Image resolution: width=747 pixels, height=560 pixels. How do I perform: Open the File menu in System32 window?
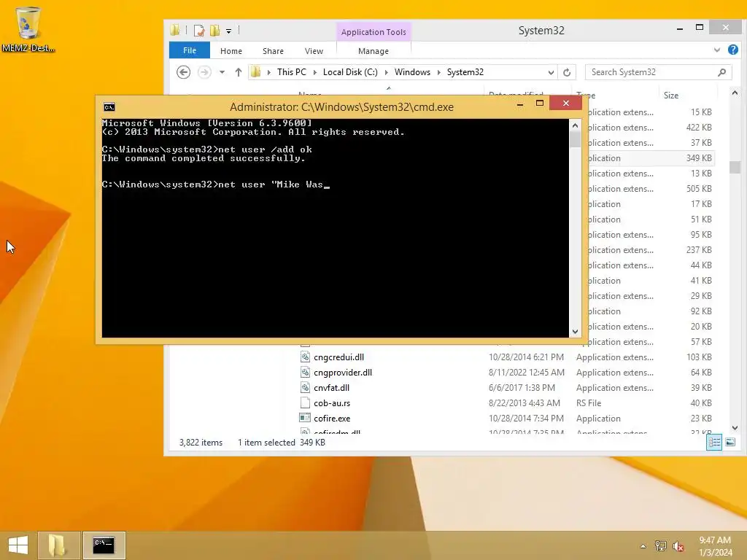click(190, 50)
